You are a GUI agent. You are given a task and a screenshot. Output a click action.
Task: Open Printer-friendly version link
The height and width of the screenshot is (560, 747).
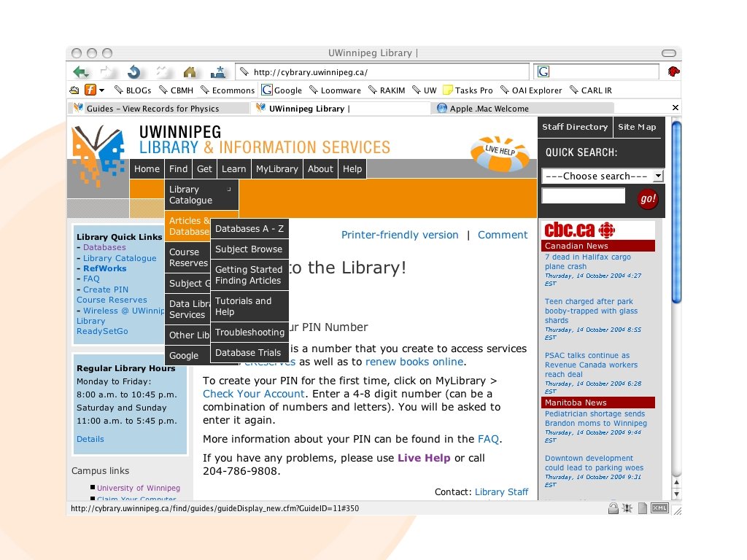(x=400, y=235)
